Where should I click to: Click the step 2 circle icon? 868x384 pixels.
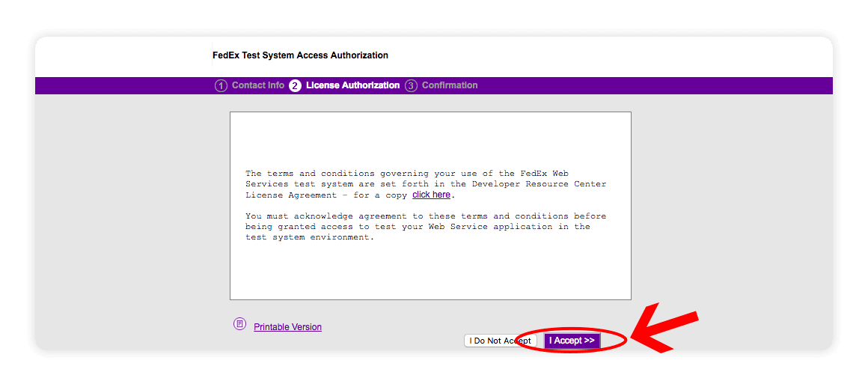pyautogui.click(x=295, y=86)
